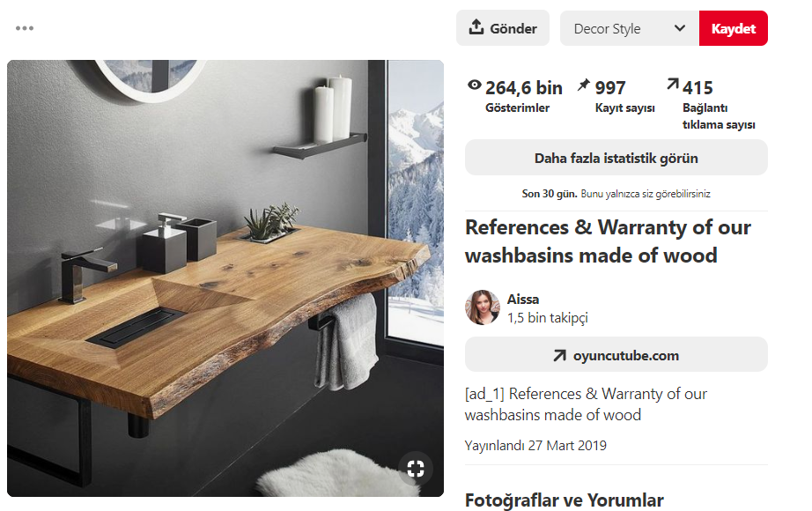Expand the Decor Style board dropdown
The height and width of the screenshot is (511, 812).
point(629,28)
